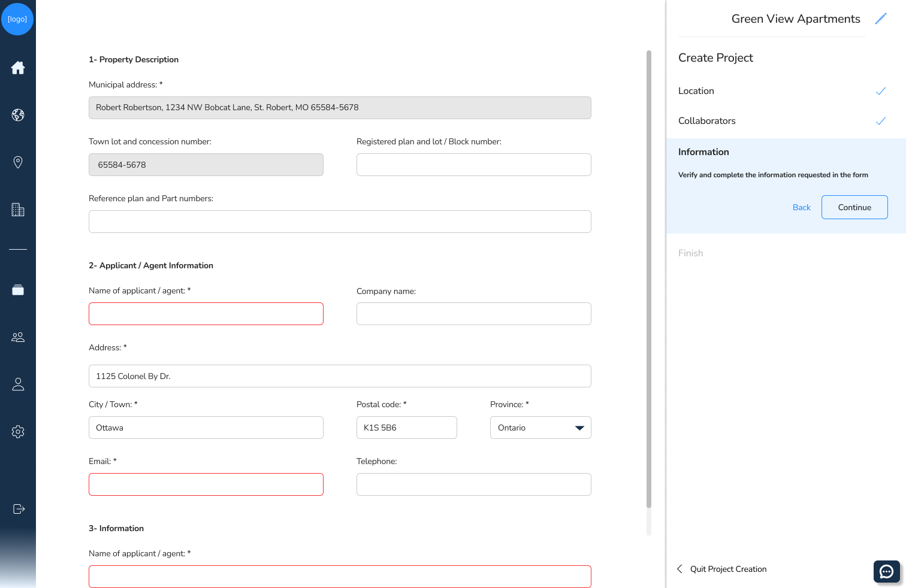The width and height of the screenshot is (906, 588).
Task: Click the logo circle in sidebar
Action: 17,19
